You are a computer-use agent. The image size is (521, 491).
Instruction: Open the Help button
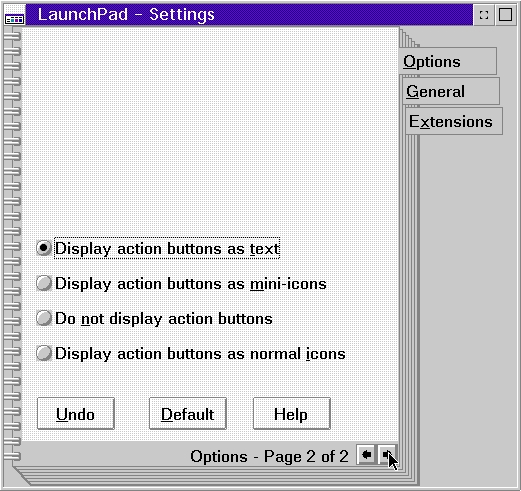292,414
